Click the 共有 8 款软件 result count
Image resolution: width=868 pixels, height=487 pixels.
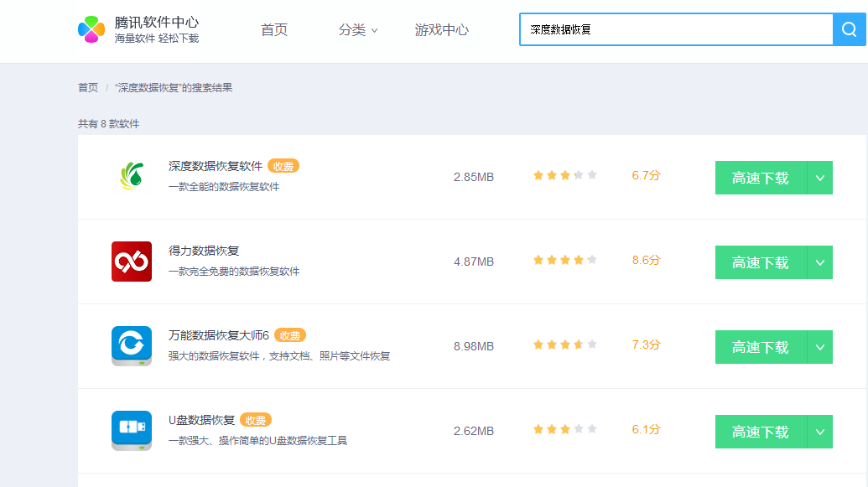coord(108,124)
